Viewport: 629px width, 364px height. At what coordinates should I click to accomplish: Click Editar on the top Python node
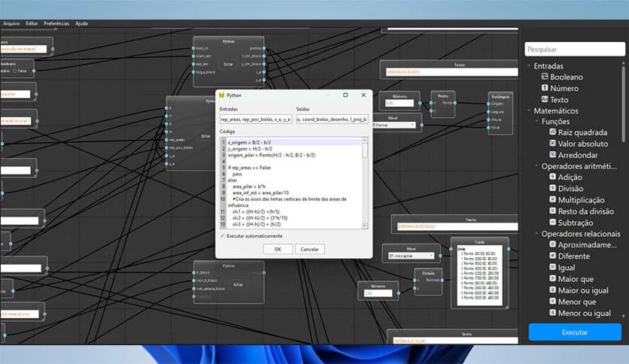pos(228,64)
